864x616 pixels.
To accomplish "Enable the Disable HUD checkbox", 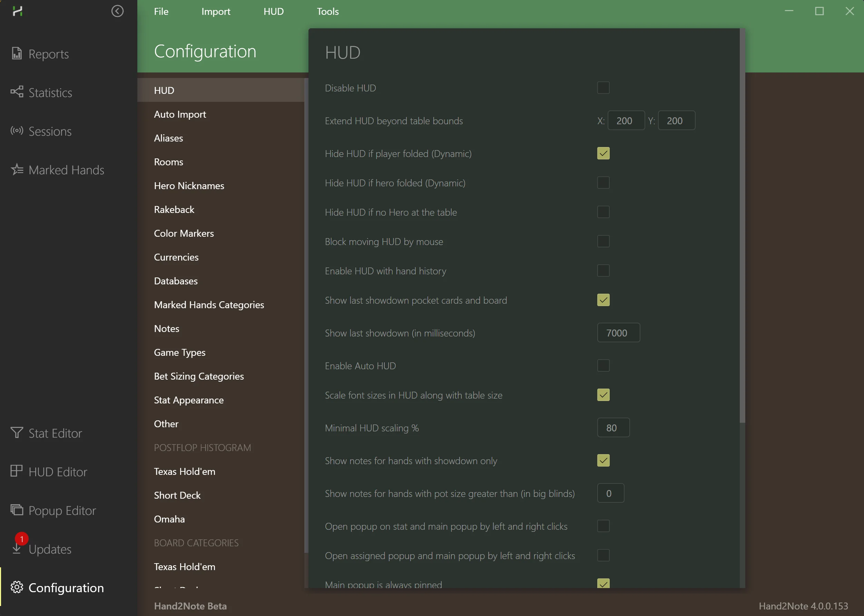I will click(603, 88).
